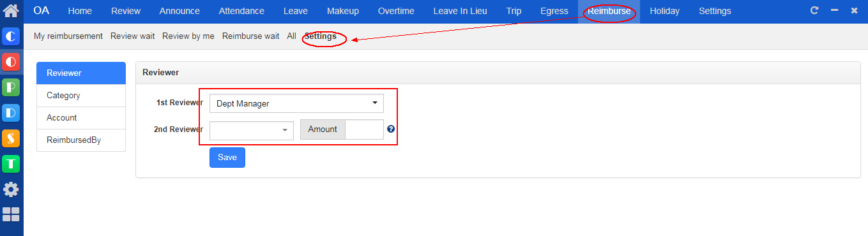Close the OA window
This screenshot has height=236, width=868.
pos(855,11)
